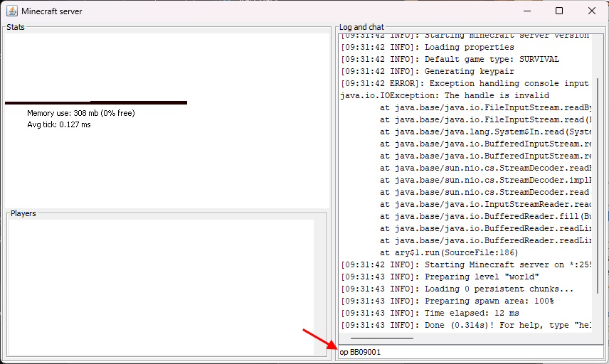Click the ERROR "Exception handling console input" line
Image resolution: width=609 pixels, height=364 pixels.
465,83
